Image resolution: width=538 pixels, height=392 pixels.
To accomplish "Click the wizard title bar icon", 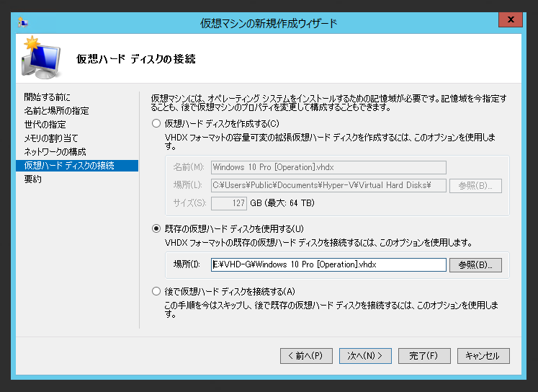I will click(x=23, y=22).
